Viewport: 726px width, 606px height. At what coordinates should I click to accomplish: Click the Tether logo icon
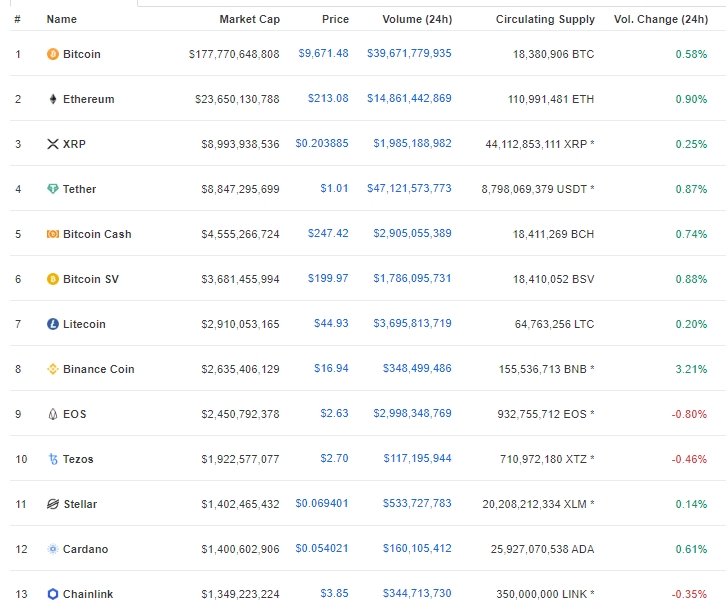tap(53, 189)
